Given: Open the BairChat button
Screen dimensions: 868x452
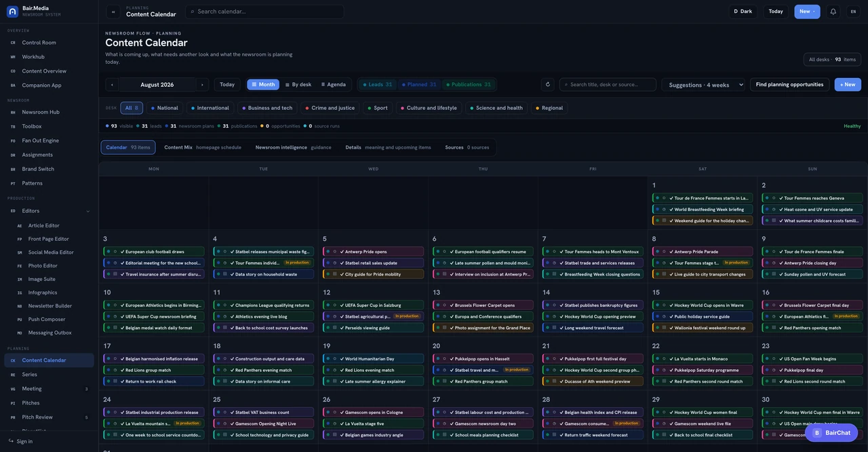Looking at the screenshot, I should (x=831, y=433).
